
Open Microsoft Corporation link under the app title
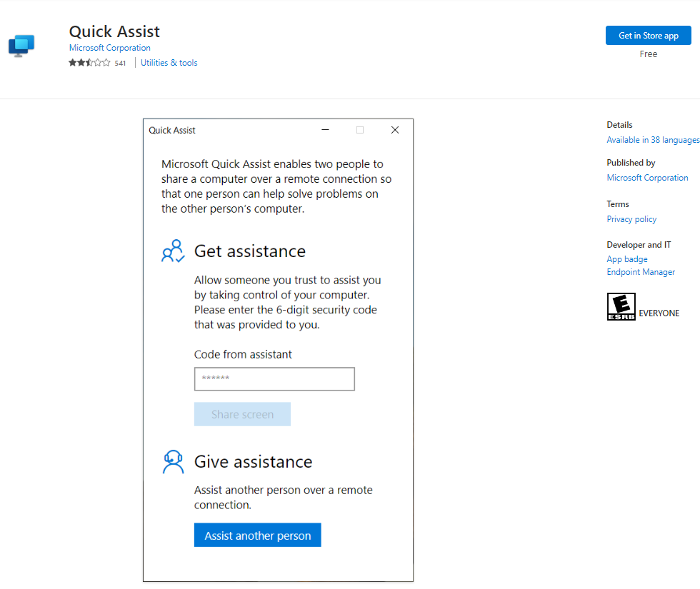109,48
